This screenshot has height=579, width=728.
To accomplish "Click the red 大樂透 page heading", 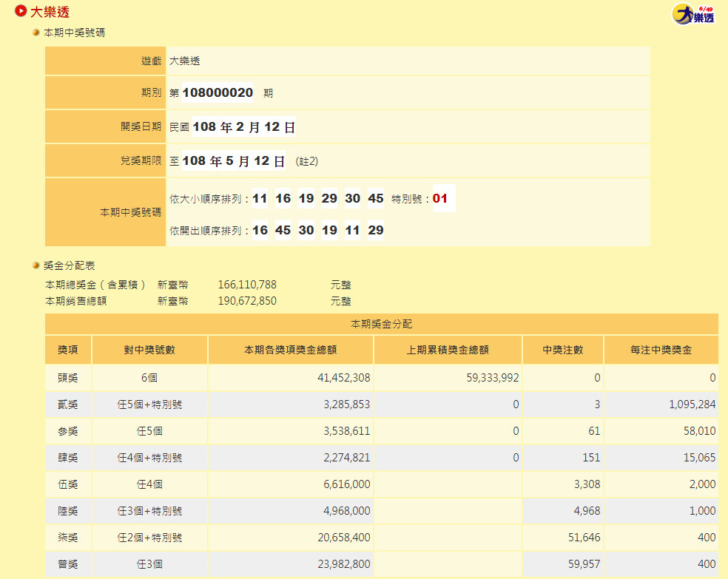I will tap(50, 12).
